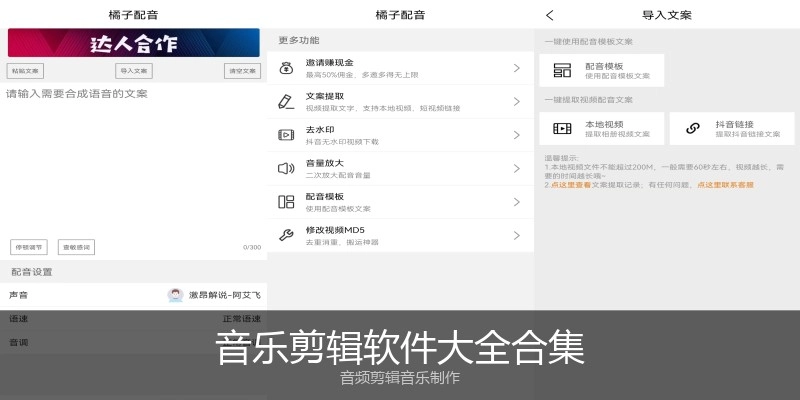Click the 去水印 video icon
The width and height of the screenshot is (800, 400).
tap(286, 135)
